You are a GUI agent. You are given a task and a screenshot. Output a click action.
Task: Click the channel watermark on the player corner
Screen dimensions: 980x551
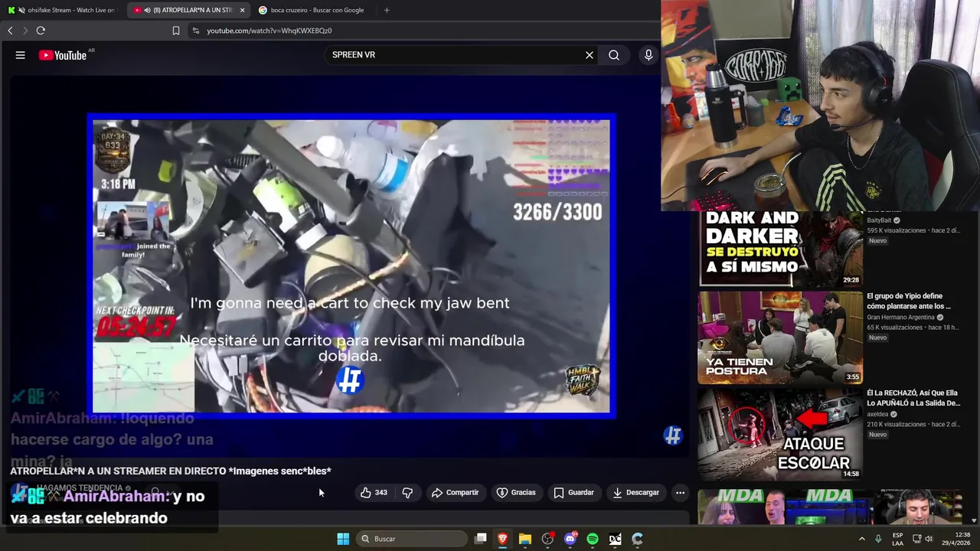click(673, 435)
